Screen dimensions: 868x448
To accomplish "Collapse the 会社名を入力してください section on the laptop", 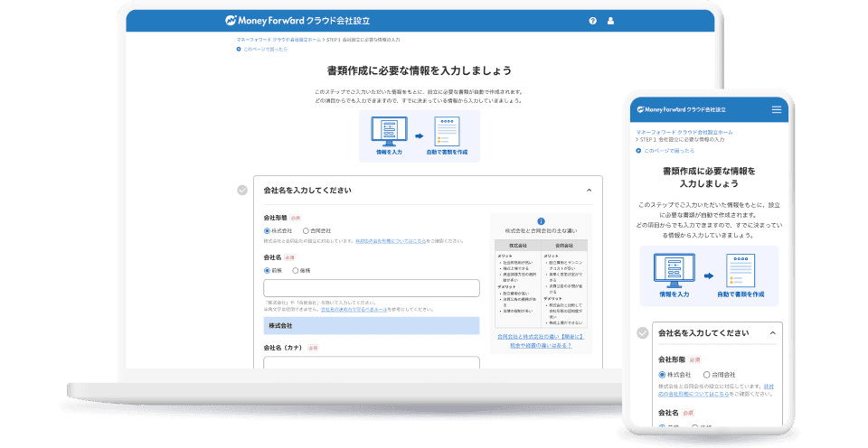I will pos(589,191).
